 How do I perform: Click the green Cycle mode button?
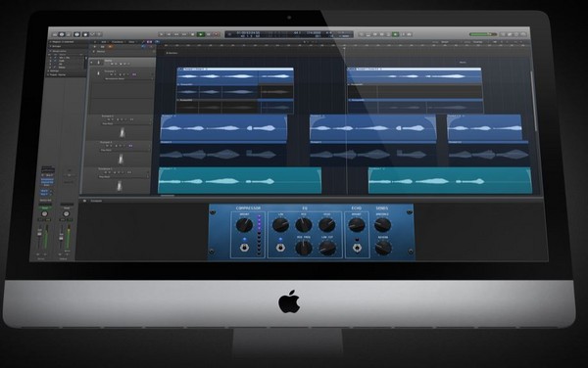tap(395, 34)
